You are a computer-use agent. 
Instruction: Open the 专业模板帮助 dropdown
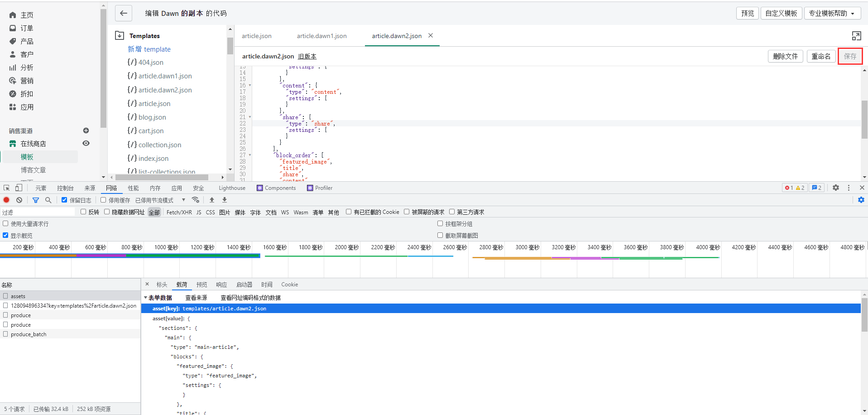point(832,13)
